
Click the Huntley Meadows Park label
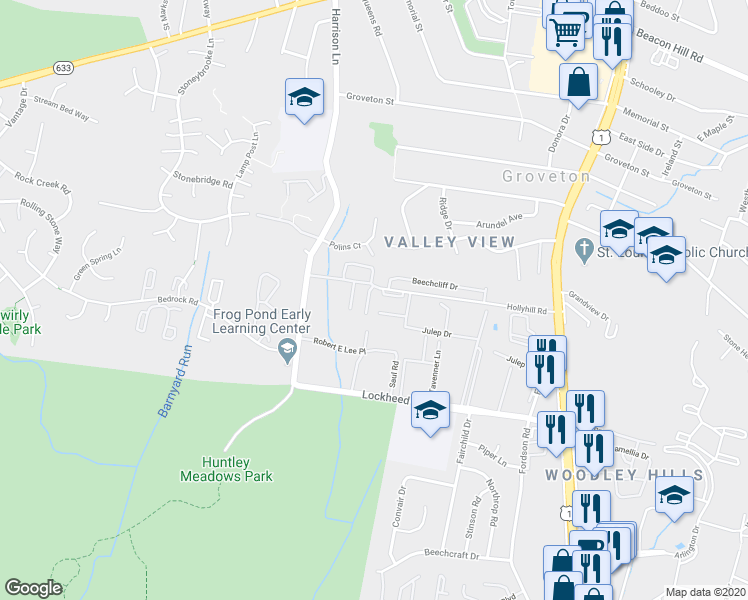coord(226,469)
